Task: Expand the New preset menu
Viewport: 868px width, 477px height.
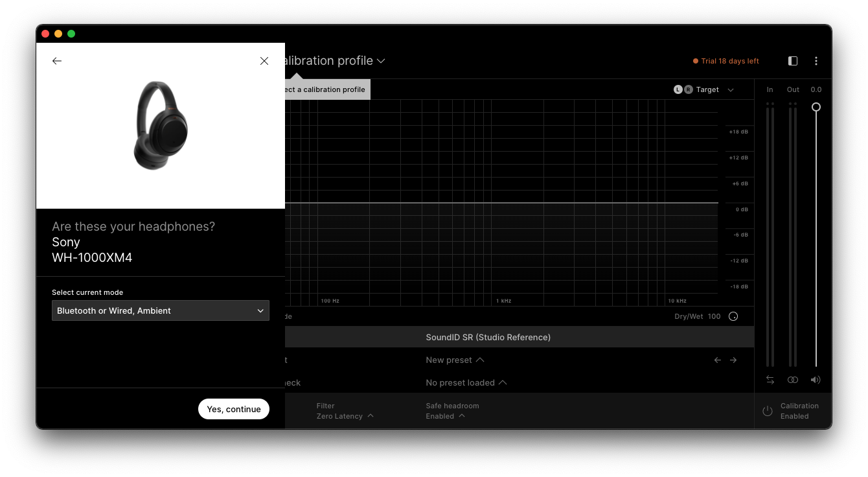Action: 455,360
